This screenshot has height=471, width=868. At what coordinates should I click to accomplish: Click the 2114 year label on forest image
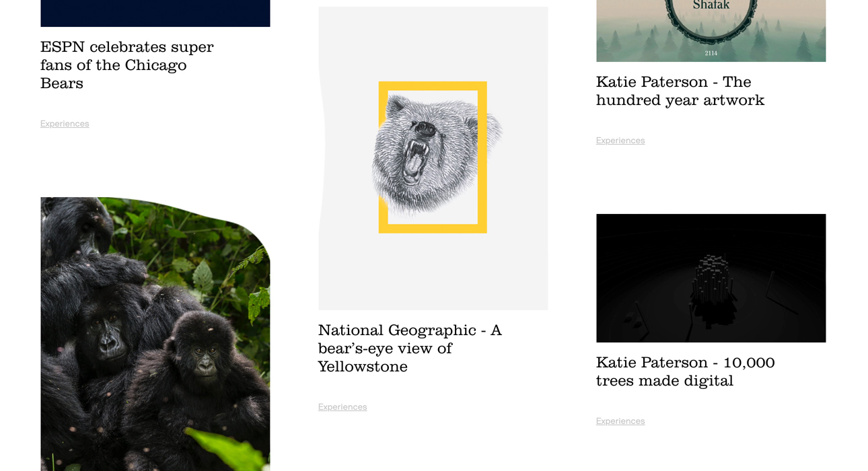[x=711, y=53]
